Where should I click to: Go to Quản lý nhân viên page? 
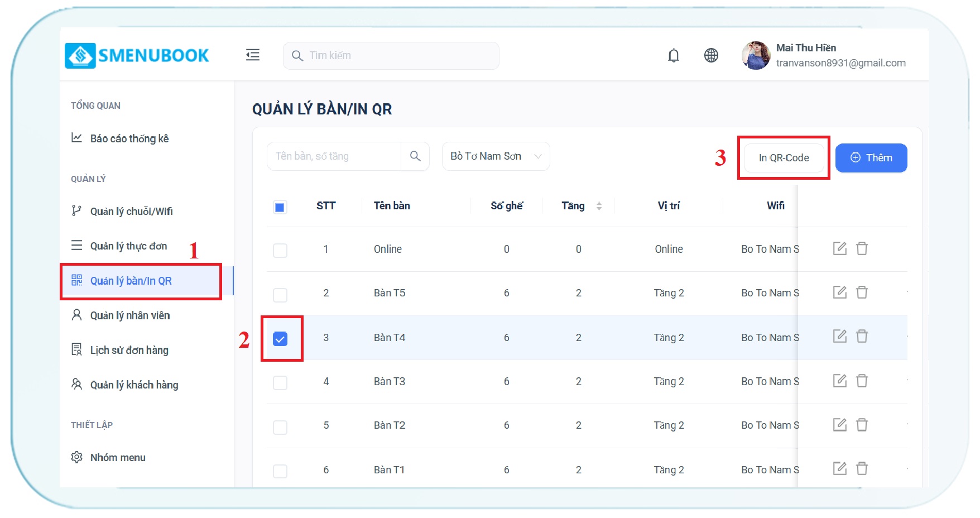coord(129,315)
